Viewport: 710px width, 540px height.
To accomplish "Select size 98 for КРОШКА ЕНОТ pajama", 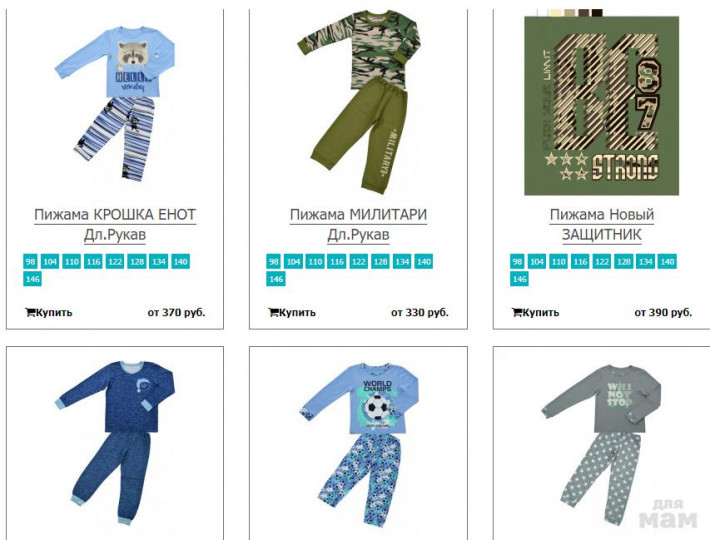I will [x=30, y=261].
